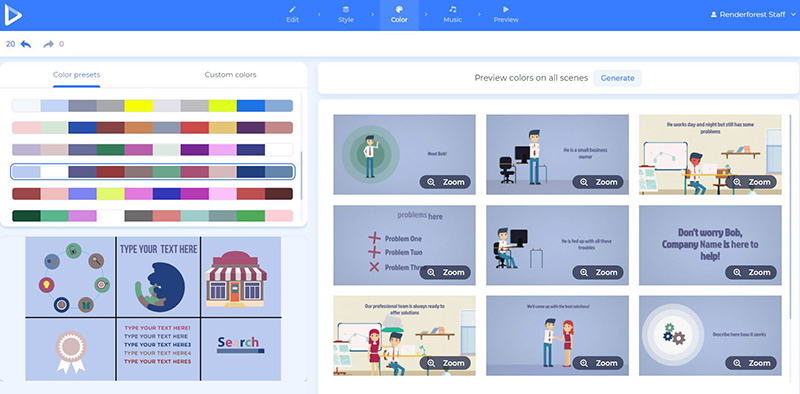Viewport: 800px width, 394px height.
Task: Pick the maroon and lime palette row
Action: (152, 194)
